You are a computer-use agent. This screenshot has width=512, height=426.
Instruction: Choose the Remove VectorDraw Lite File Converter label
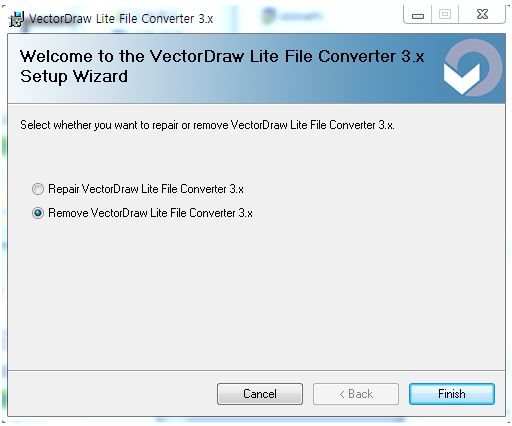click(x=150, y=213)
